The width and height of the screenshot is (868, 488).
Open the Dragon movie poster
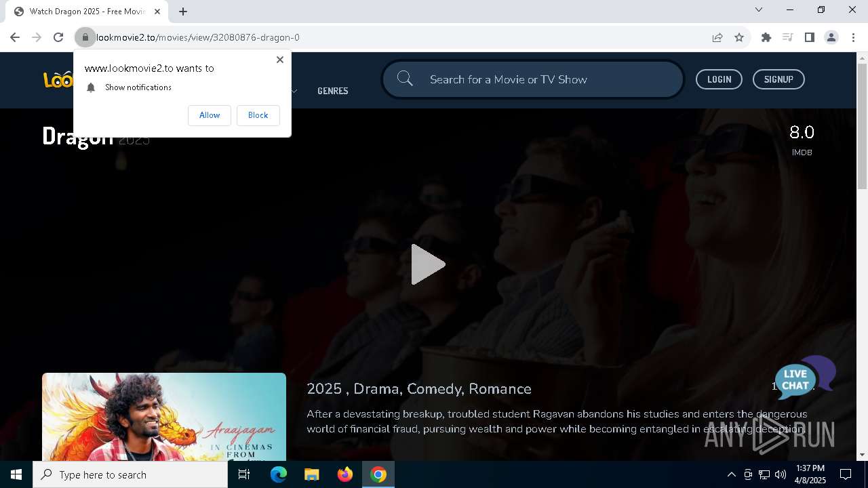[x=164, y=417]
